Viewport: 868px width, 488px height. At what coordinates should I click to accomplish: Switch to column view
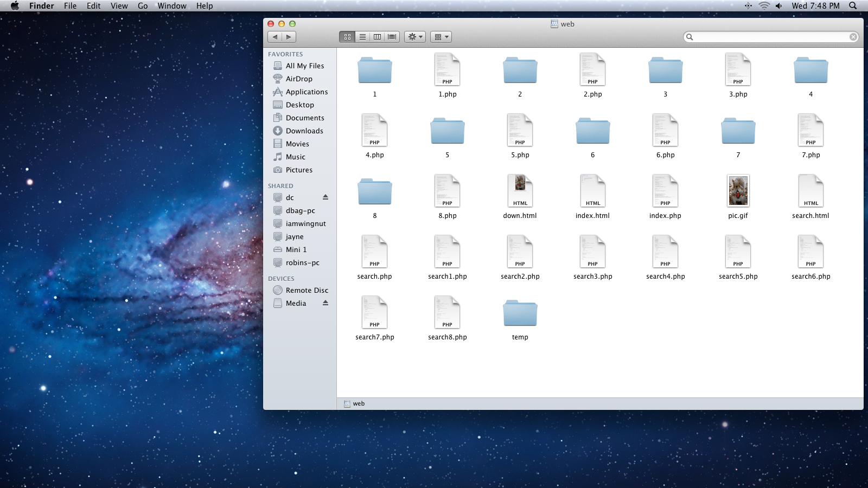377,37
